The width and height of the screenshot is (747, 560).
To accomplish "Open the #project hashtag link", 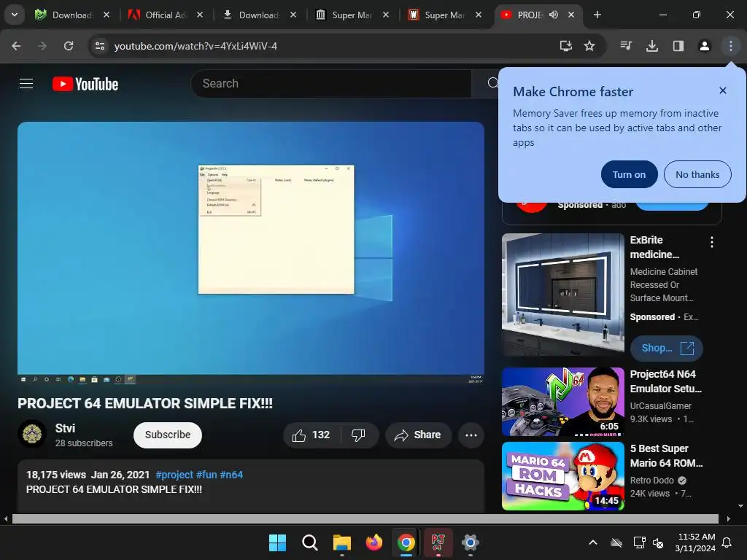I will point(174,475).
